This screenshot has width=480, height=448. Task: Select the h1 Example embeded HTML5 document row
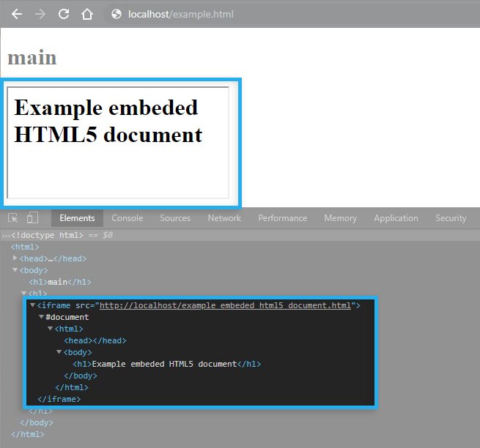click(x=167, y=364)
